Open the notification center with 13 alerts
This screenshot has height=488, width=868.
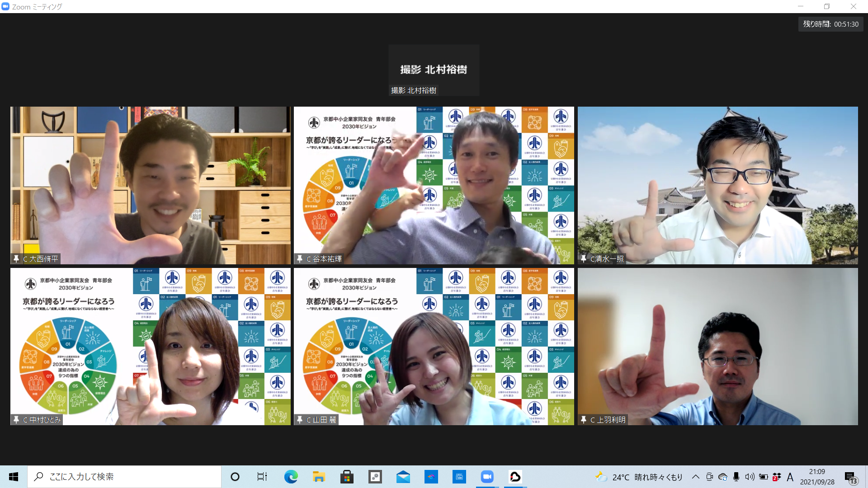(850, 477)
